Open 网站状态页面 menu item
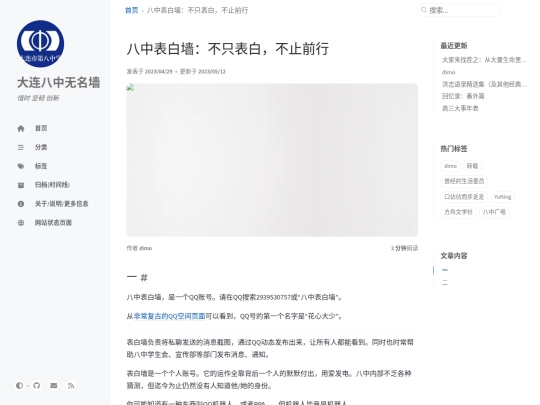 (x=53, y=223)
